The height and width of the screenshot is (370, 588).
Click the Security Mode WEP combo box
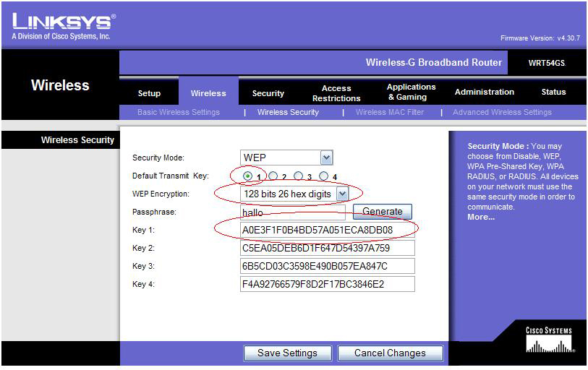pos(286,158)
